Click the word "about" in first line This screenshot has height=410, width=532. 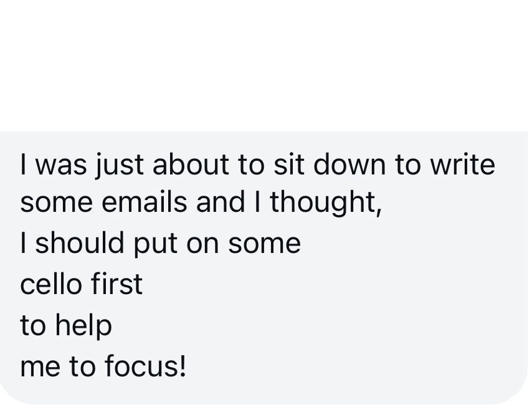coord(191,164)
